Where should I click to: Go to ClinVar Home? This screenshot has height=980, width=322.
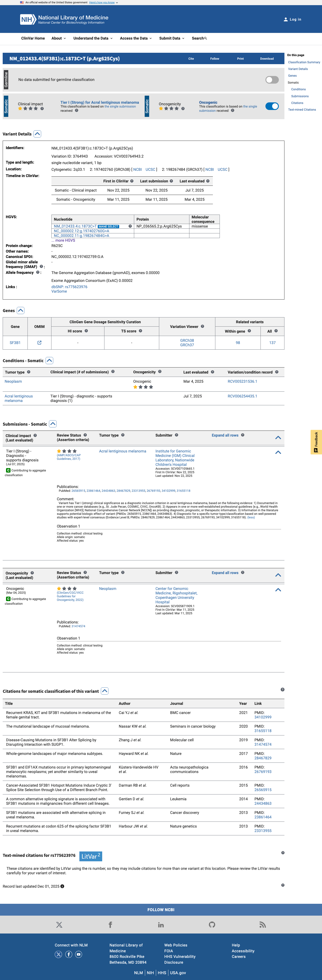(33, 38)
